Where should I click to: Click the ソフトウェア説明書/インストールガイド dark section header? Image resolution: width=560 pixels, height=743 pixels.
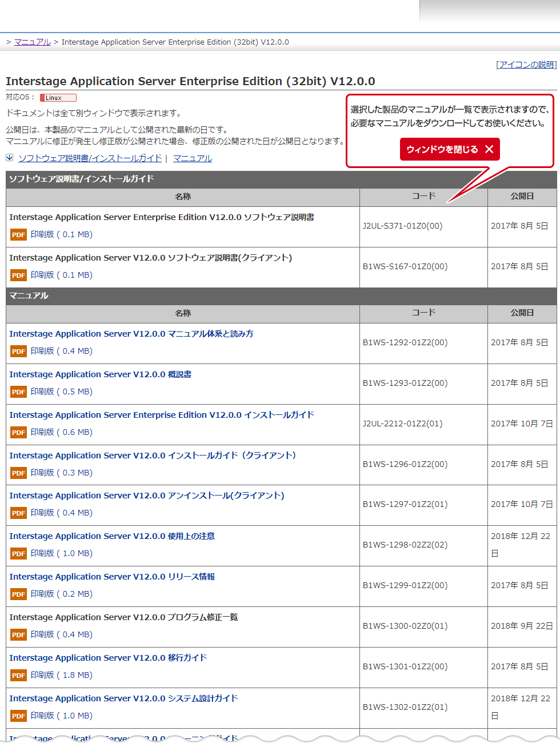coord(281,179)
